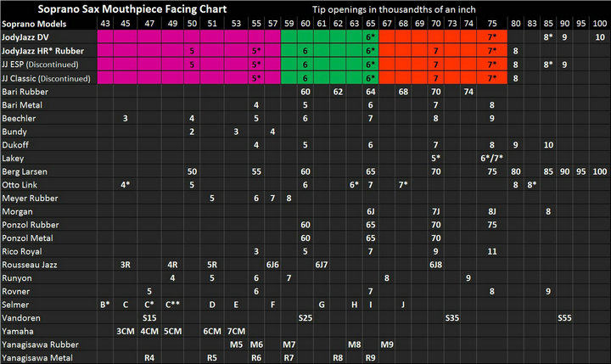This screenshot has width=611, height=364.
Task: Click the "Yamaha" row label
Action: 18,331
